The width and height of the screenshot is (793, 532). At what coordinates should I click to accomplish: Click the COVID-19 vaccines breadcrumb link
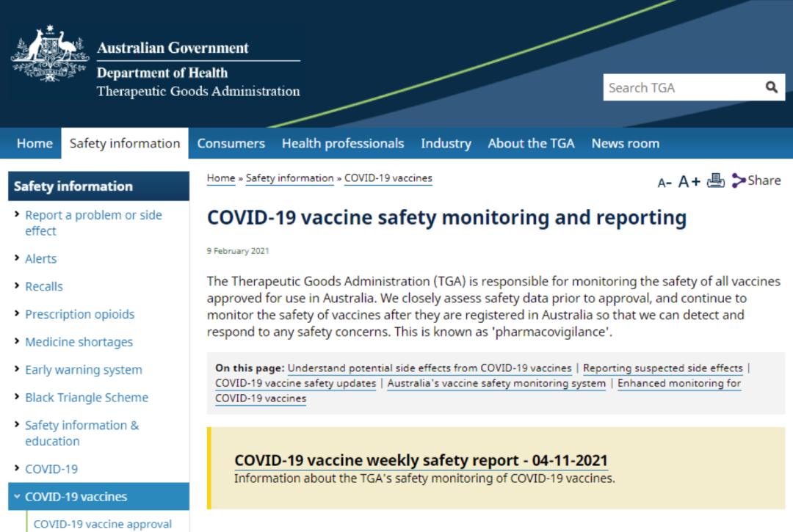click(388, 178)
